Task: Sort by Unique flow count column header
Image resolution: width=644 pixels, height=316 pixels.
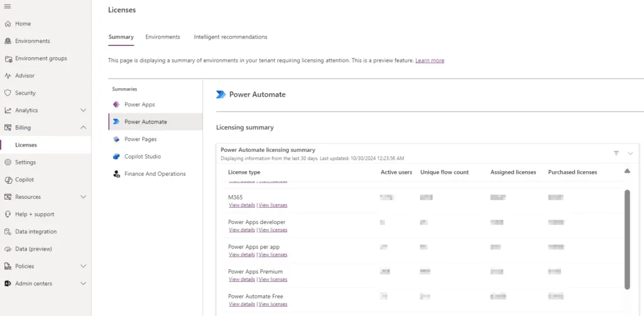Action: click(445, 172)
